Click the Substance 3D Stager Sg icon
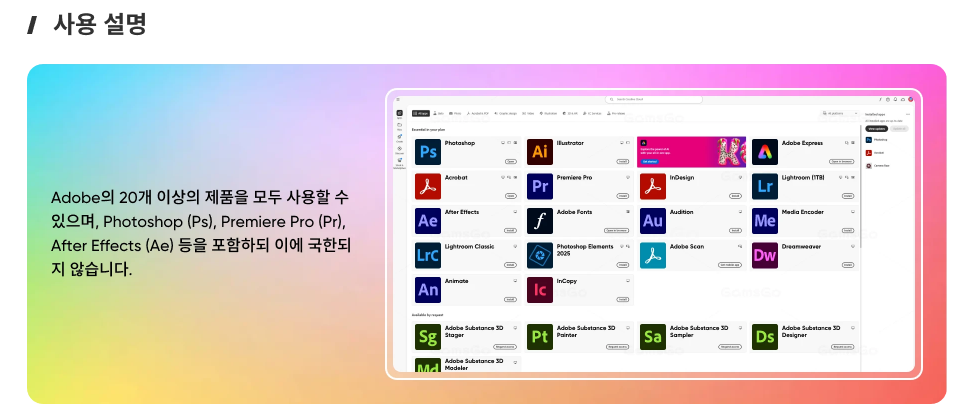This screenshot has width=960, height=417. (x=428, y=337)
